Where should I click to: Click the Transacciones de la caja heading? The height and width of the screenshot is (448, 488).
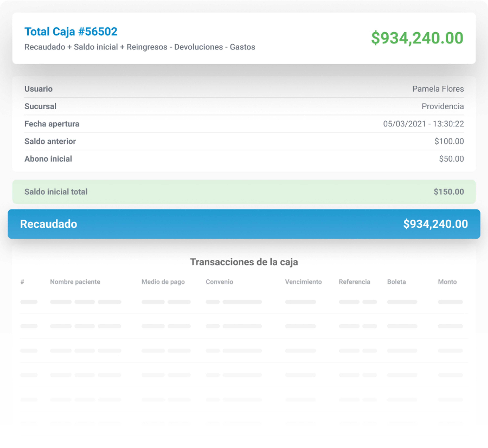tap(244, 262)
